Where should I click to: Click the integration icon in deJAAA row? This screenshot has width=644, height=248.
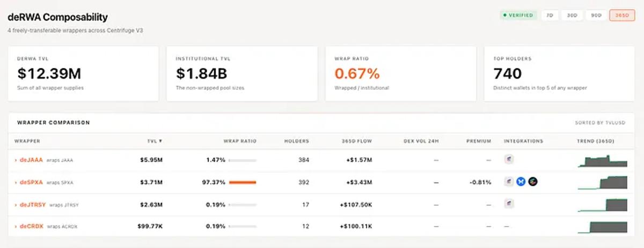[x=509, y=160]
